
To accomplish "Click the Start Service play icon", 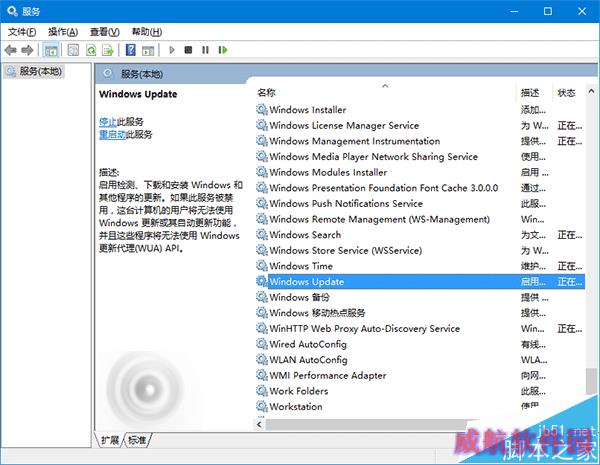I will (x=172, y=50).
